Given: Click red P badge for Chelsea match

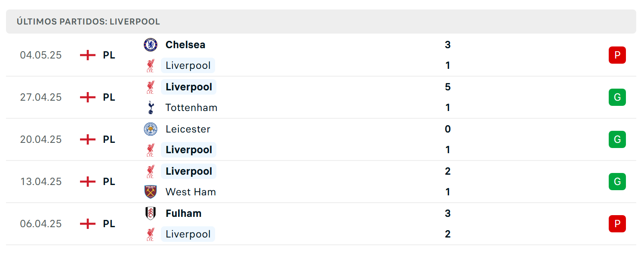Looking at the screenshot, I should [x=617, y=55].
